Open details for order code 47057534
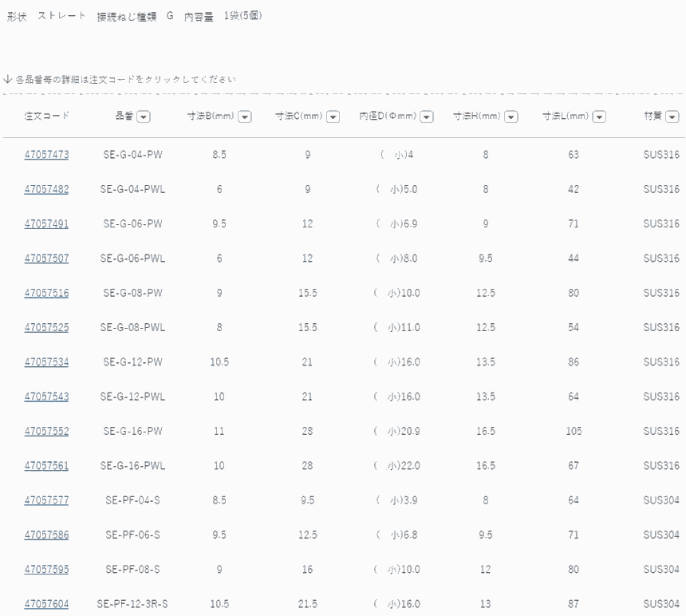 tap(46, 362)
